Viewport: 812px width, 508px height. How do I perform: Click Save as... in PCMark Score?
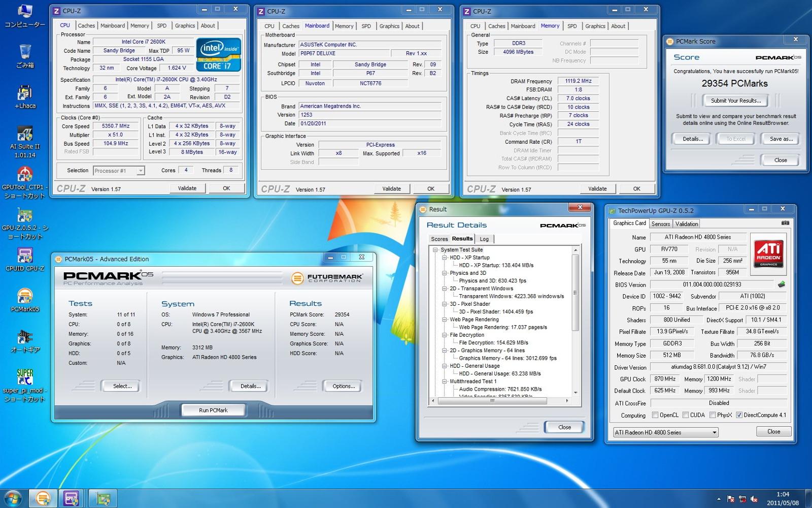tap(781, 139)
